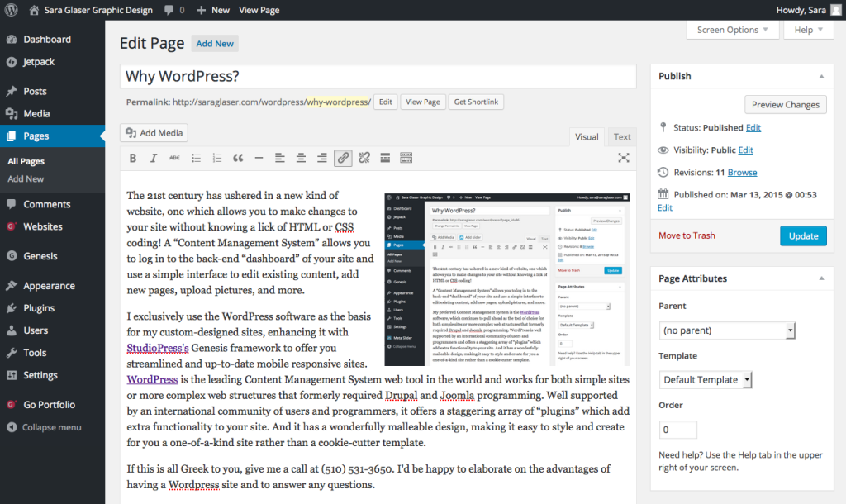Insert a horizontal line
The height and width of the screenshot is (504, 846).
(259, 158)
